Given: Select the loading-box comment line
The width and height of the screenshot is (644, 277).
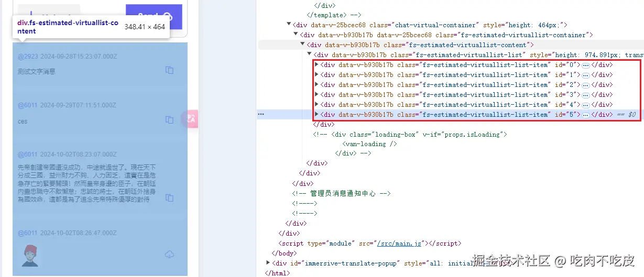Looking at the screenshot, I should [x=410, y=134].
